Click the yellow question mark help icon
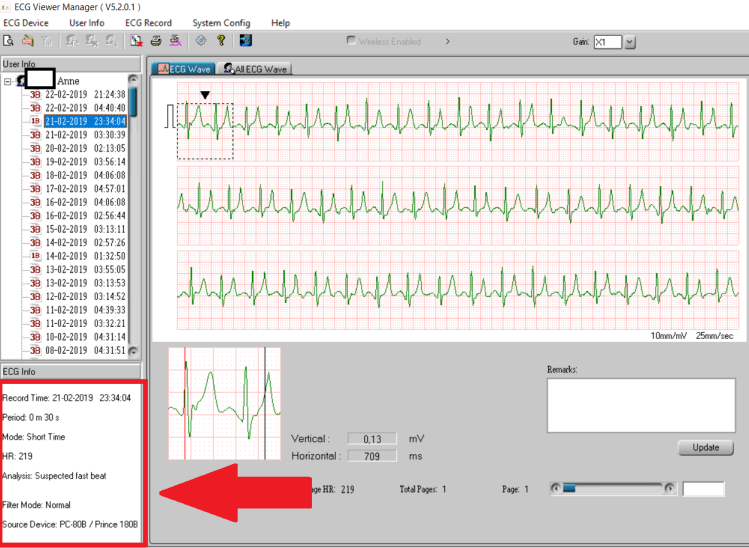This screenshot has width=749, height=548. [x=221, y=41]
